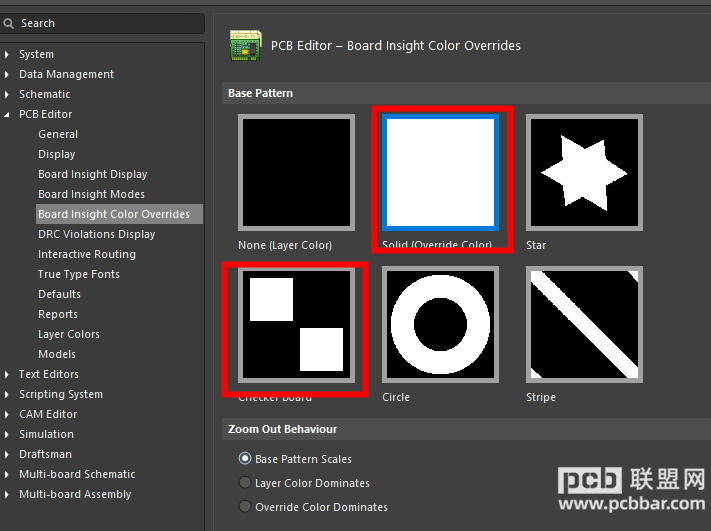This screenshot has height=531, width=711.
Task: Click the Data Management category label
Action: point(66,74)
